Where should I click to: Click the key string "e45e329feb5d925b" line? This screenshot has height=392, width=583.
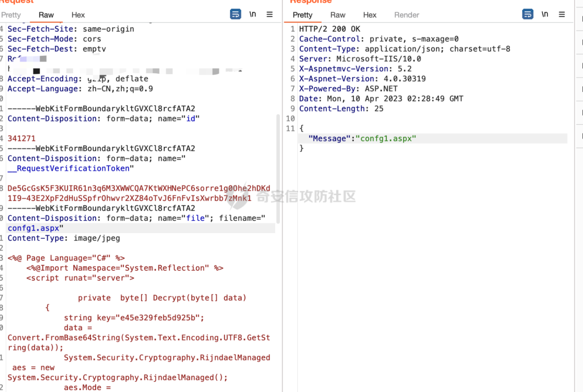pyautogui.click(x=134, y=318)
